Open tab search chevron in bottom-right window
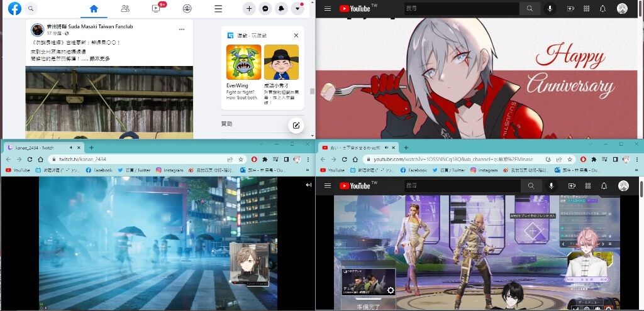 click(590, 145)
